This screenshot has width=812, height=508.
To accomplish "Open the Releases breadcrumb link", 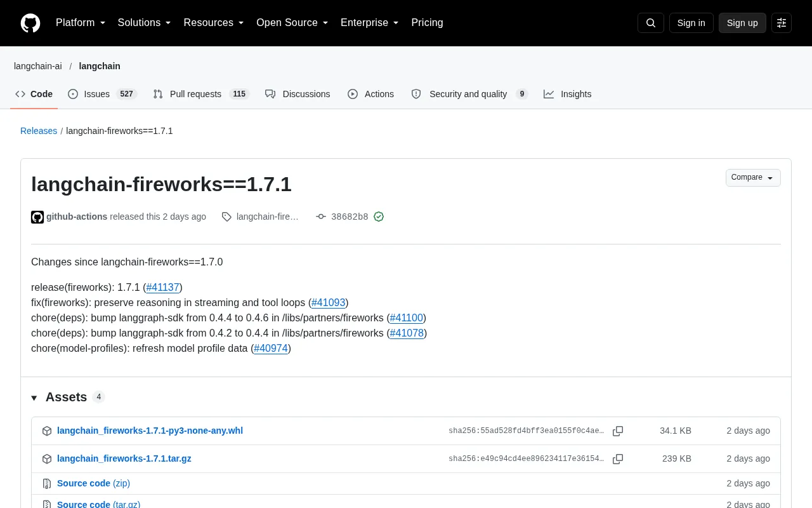I will tap(39, 131).
